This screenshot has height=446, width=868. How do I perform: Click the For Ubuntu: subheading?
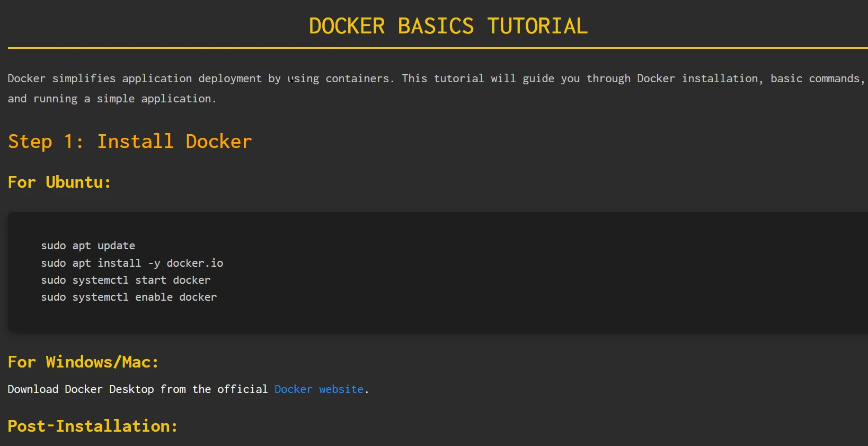[59, 182]
